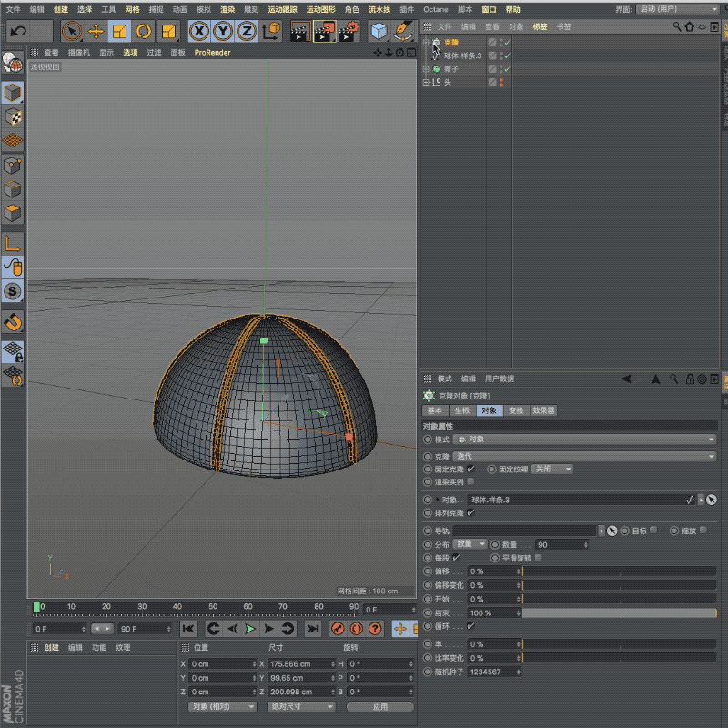Switch to Texture mode checkerboard cube

[13, 116]
